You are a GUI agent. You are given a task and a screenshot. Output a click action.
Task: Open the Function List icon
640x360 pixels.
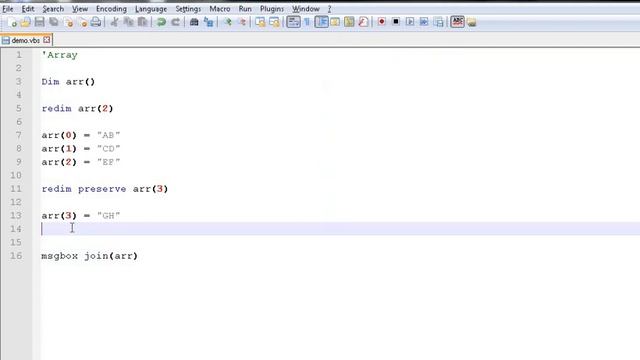(363, 22)
